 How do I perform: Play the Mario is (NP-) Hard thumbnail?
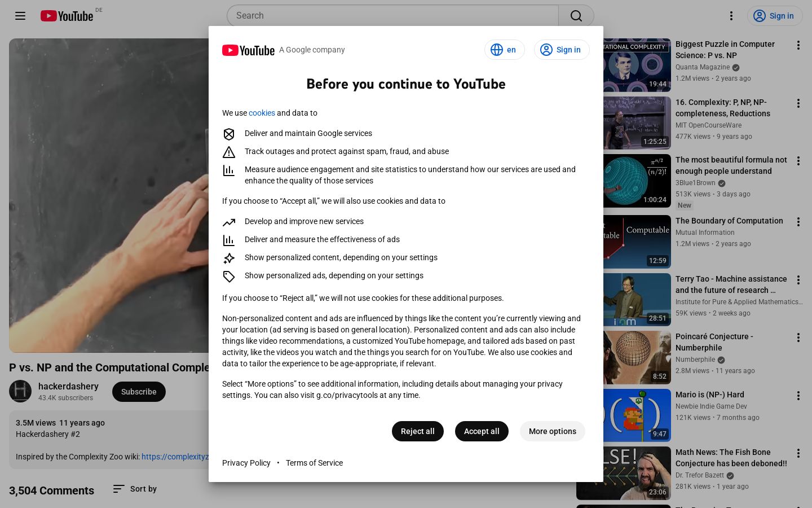pos(637,415)
